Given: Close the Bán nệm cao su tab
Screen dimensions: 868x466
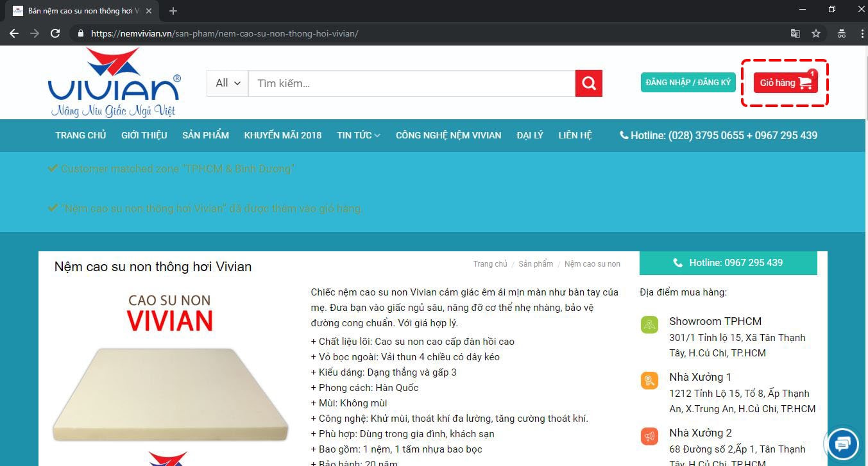Looking at the screenshot, I should pos(149,11).
